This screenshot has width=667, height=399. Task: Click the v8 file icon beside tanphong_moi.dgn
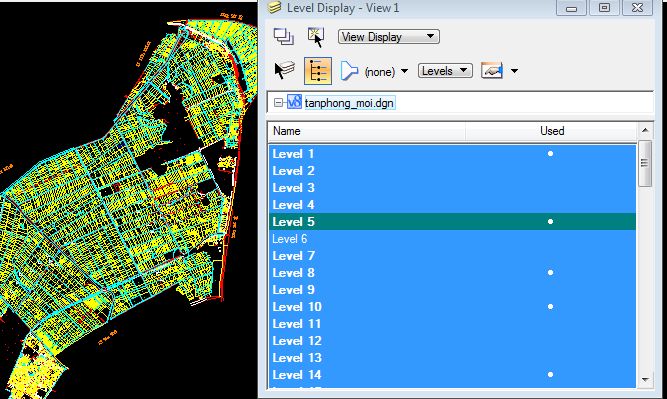294,103
